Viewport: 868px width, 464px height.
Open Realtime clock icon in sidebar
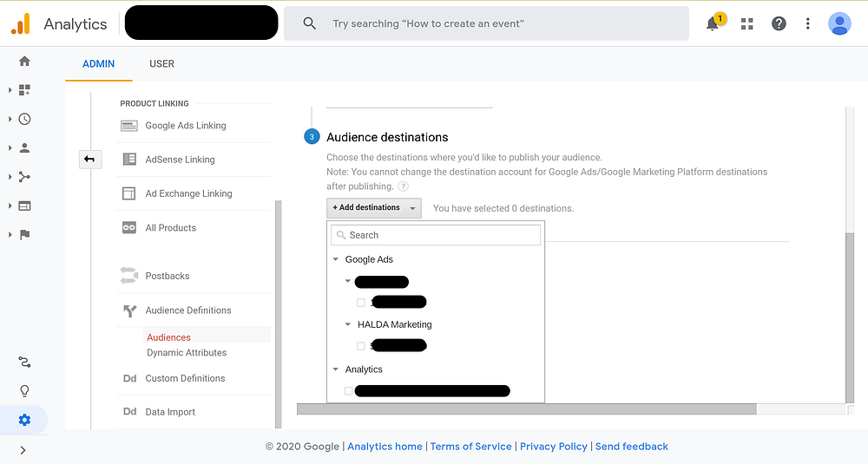(x=24, y=119)
